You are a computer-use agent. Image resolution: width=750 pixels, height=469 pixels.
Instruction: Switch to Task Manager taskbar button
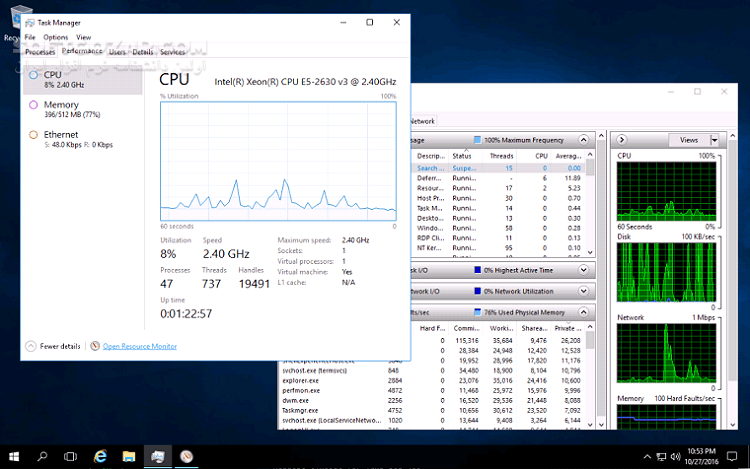click(157, 457)
